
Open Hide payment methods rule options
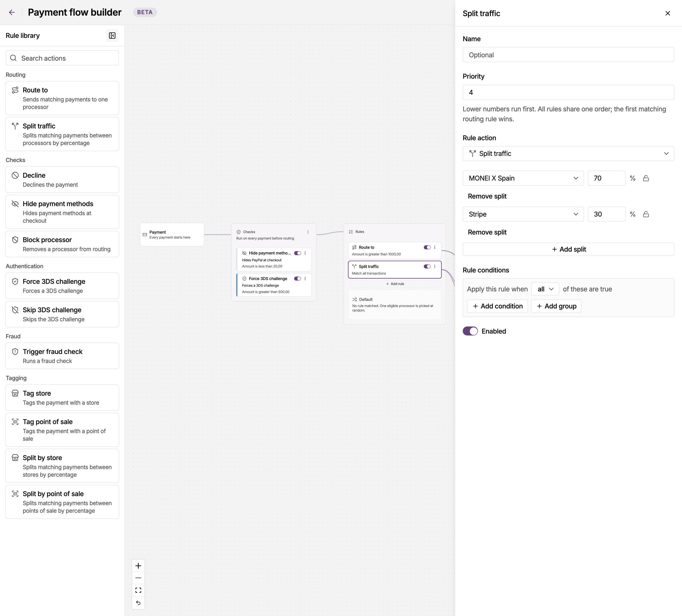pyautogui.click(x=305, y=253)
